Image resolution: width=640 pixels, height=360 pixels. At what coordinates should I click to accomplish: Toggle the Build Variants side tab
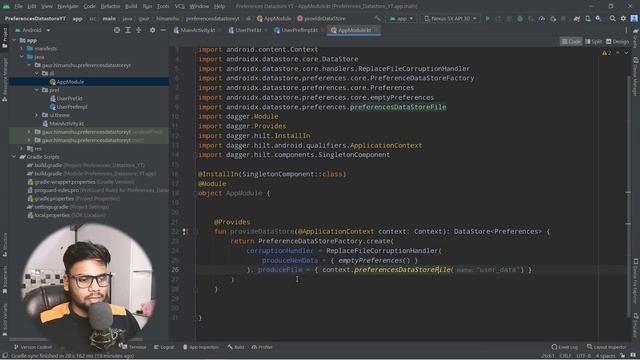(5, 319)
